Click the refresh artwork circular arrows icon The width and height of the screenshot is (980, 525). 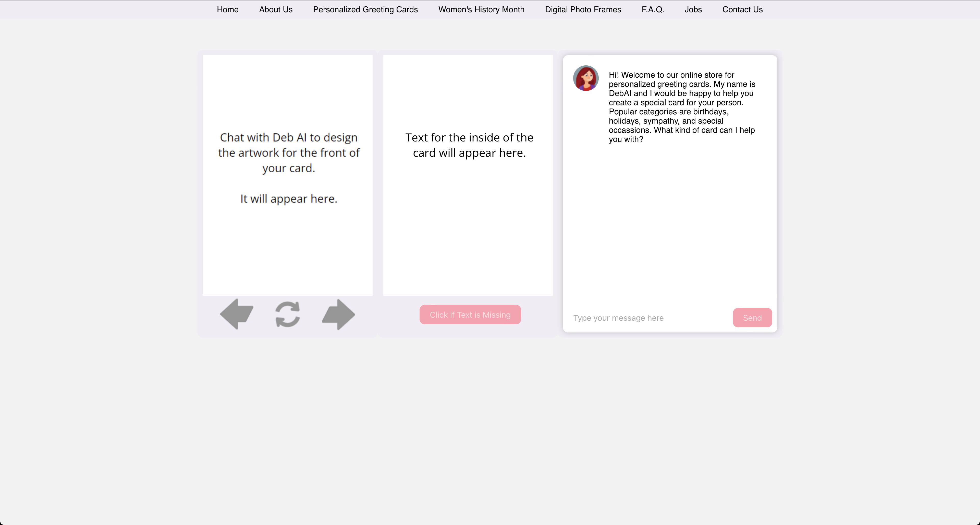288,315
